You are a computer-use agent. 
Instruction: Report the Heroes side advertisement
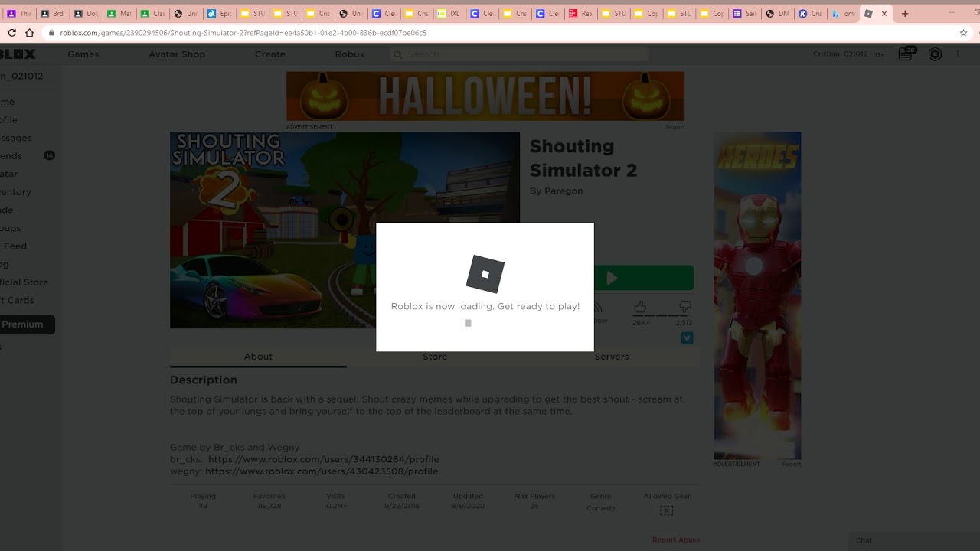coord(792,464)
